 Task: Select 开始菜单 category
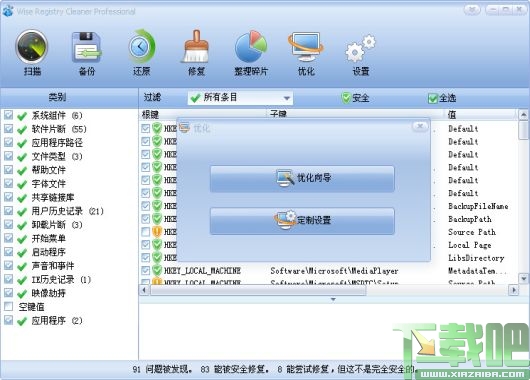point(48,239)
